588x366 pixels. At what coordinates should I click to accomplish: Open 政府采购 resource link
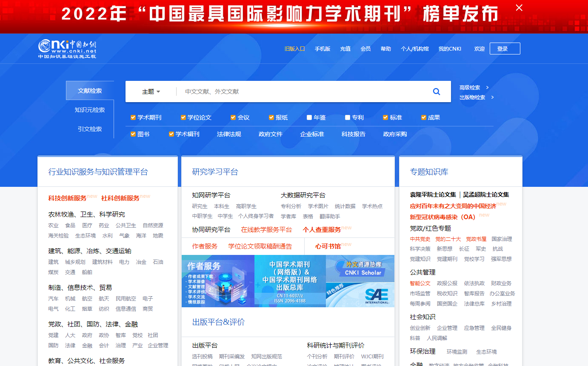point(395,134)
